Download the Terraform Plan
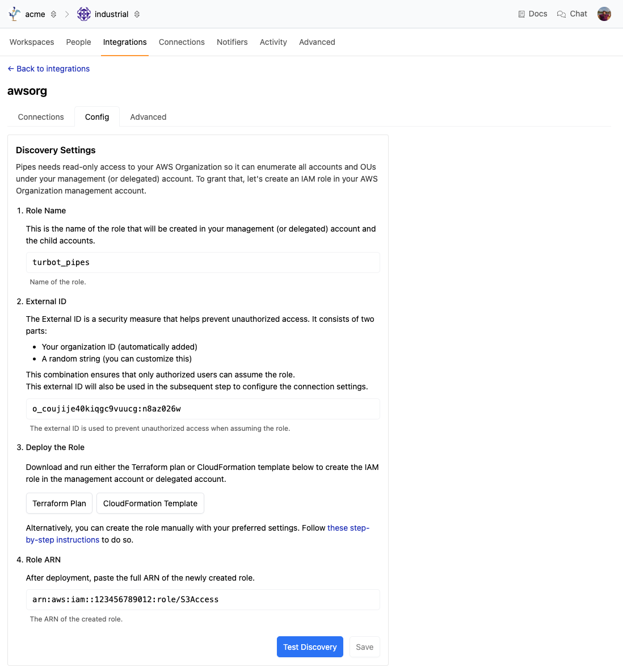The image size is (623, 672). point(59,503)
